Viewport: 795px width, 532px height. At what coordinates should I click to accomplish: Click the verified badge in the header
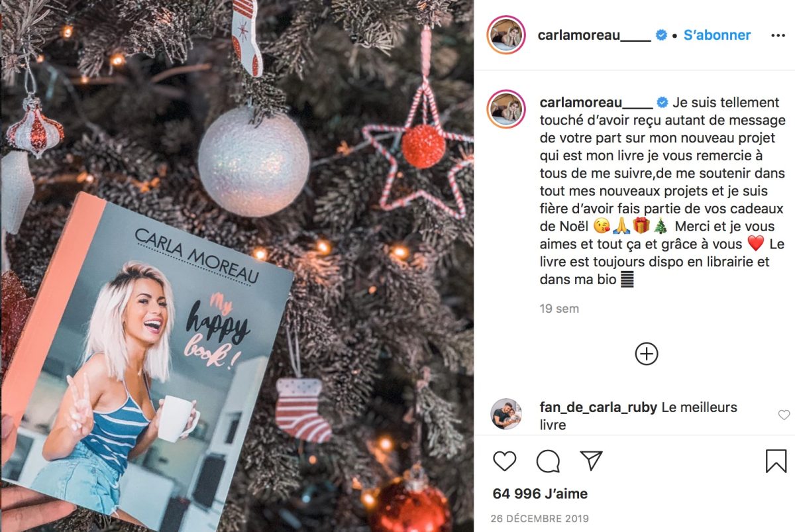(661, 35)
